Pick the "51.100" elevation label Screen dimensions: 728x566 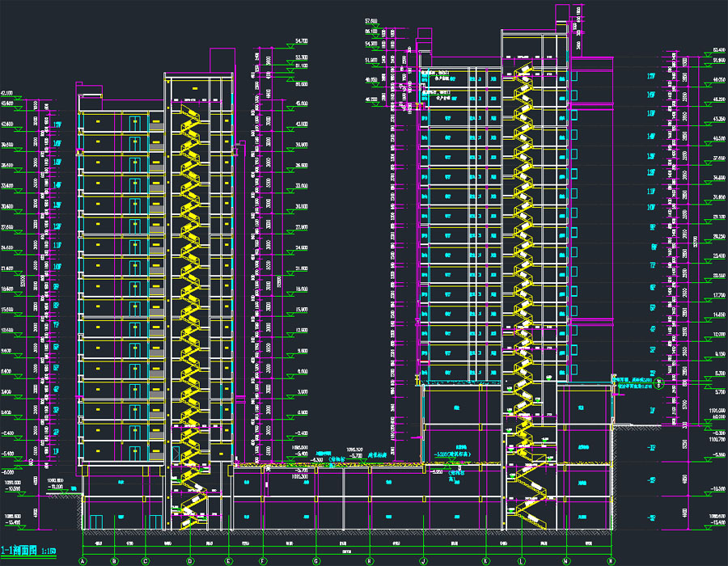pos(302,65)
